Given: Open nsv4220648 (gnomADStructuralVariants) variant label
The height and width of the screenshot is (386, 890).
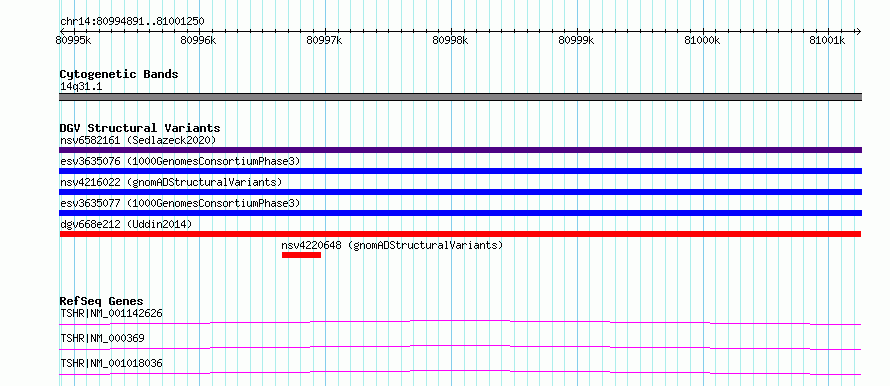Looking at the screenshot, I should [x=392, y=246].
